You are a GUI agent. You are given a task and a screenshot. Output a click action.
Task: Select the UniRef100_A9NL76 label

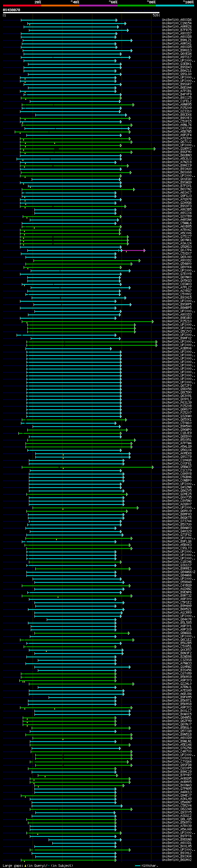177,125
